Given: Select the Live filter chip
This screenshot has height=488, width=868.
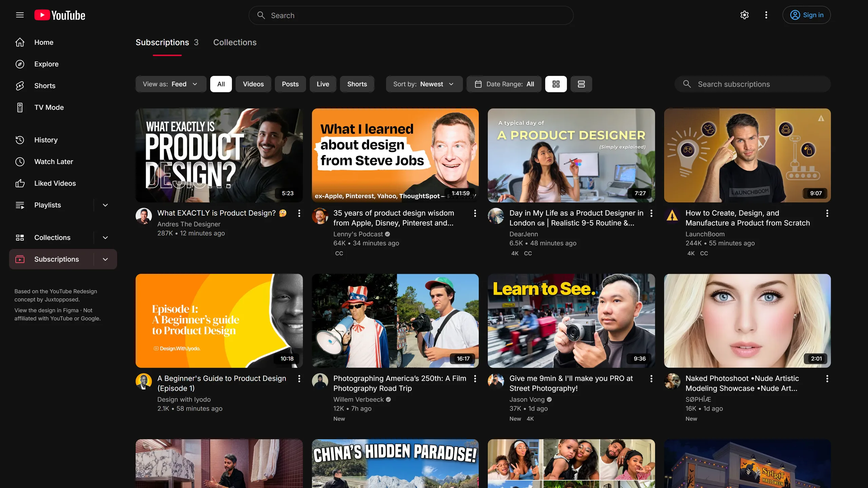Looking at the screenshot, I should click(x=323, y=84).
